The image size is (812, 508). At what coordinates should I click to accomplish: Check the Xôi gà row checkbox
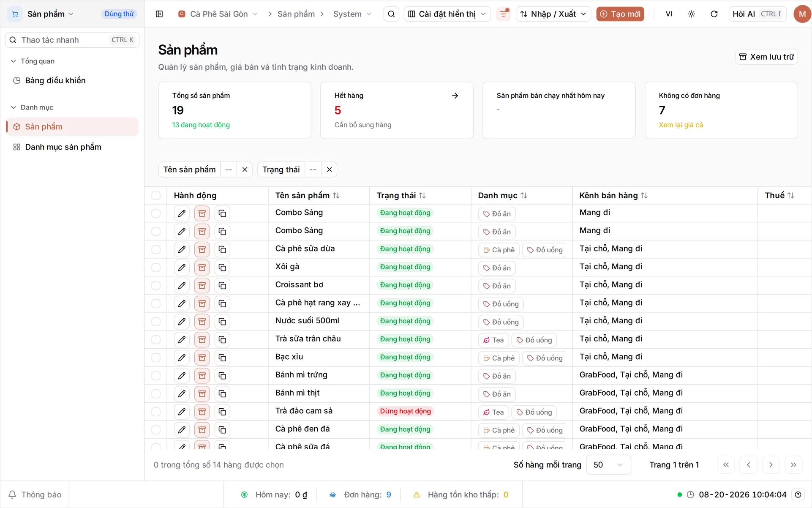(x=156, y=268)
